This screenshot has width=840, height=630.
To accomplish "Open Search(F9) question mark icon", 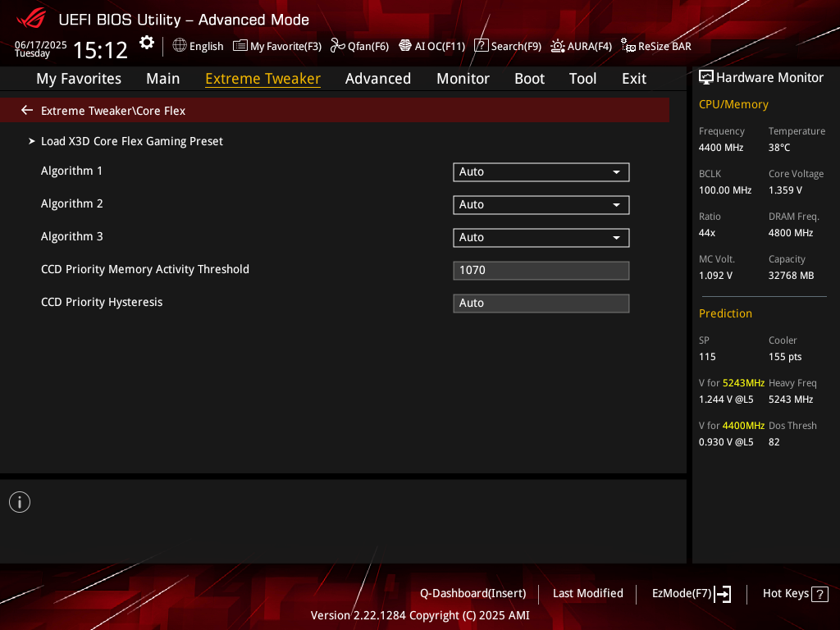I will [481, 46].
